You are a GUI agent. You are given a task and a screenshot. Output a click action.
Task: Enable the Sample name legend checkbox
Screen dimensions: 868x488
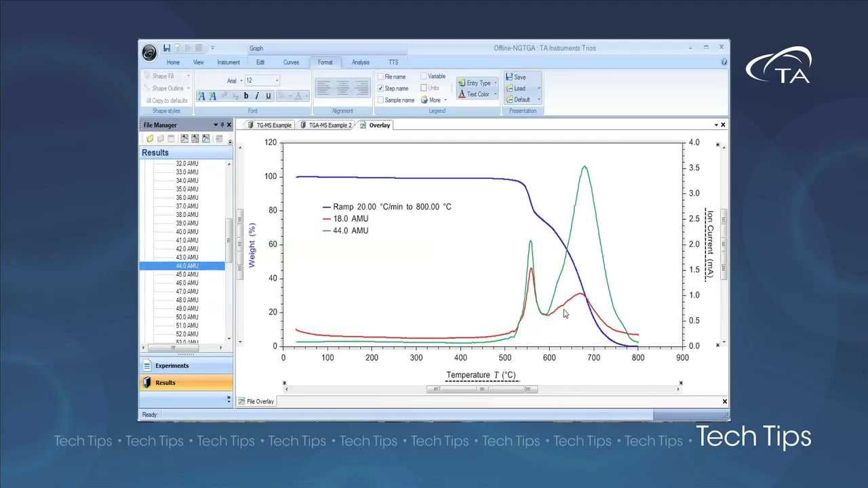point(380,100)
